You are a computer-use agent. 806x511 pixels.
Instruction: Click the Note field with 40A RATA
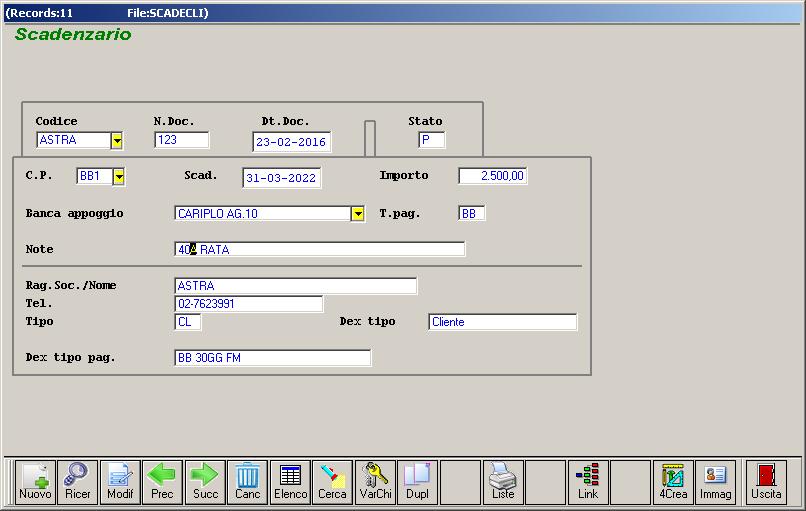(320, 249)
